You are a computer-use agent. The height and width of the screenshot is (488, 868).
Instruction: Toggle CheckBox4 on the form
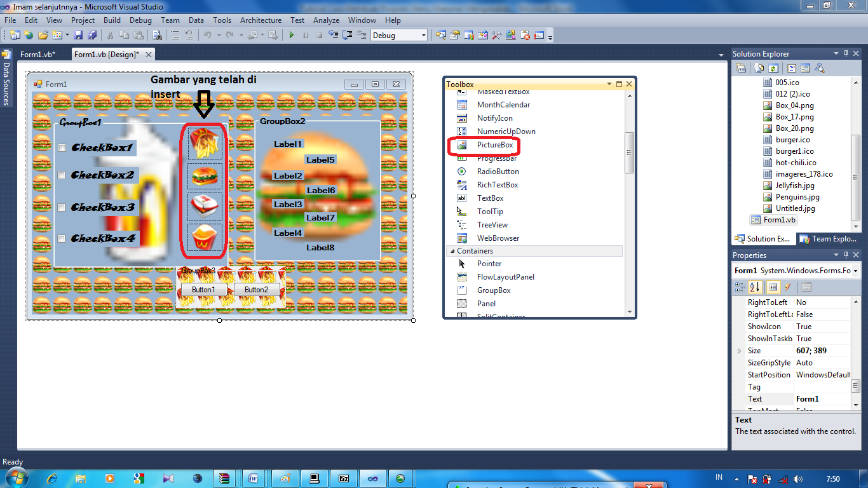(62, 239)
